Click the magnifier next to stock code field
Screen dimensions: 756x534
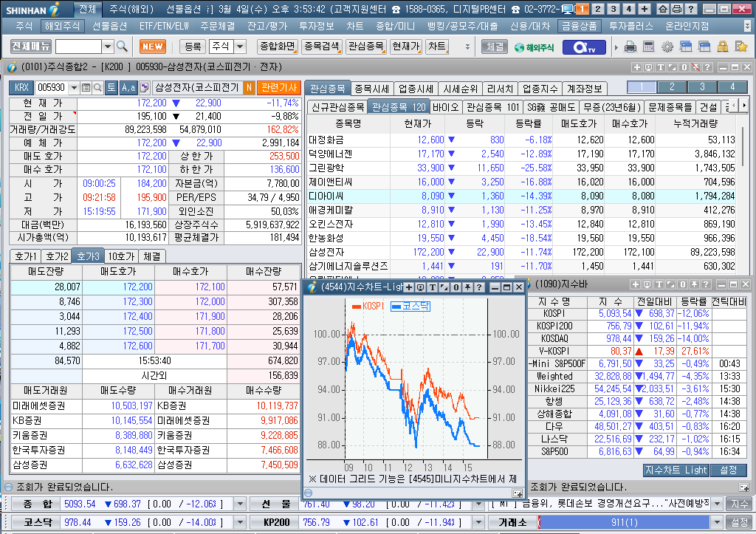point(97,87)
